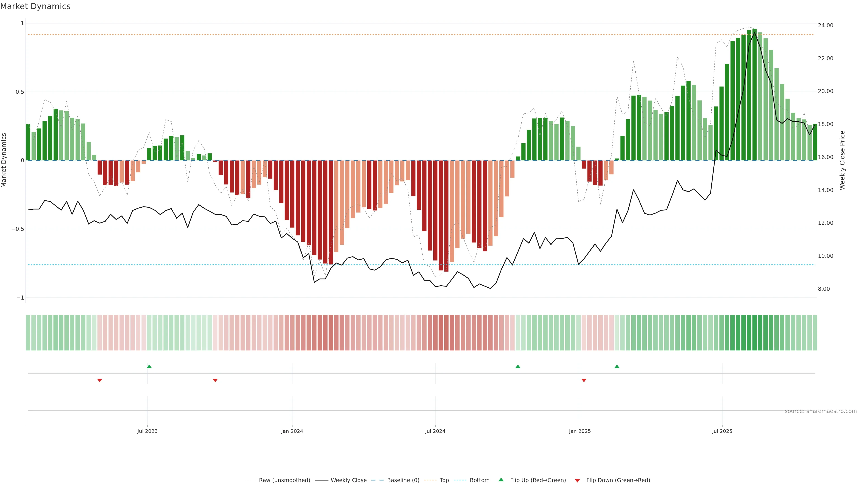Toggle the Bottom legend entry
This screenshot has height=488, width=868.
pos(479,480)
